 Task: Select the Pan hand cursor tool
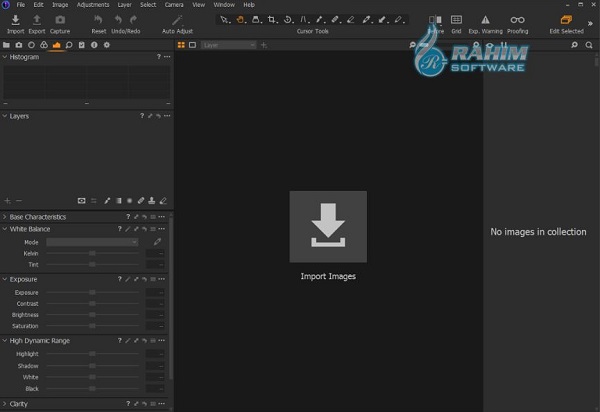(240, 19)
